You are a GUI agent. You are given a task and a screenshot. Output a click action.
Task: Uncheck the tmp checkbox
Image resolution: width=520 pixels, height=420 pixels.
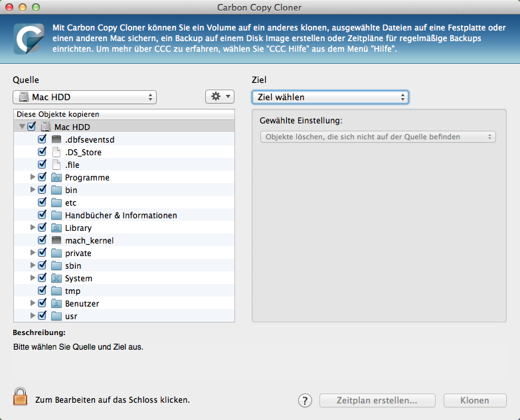42,290
